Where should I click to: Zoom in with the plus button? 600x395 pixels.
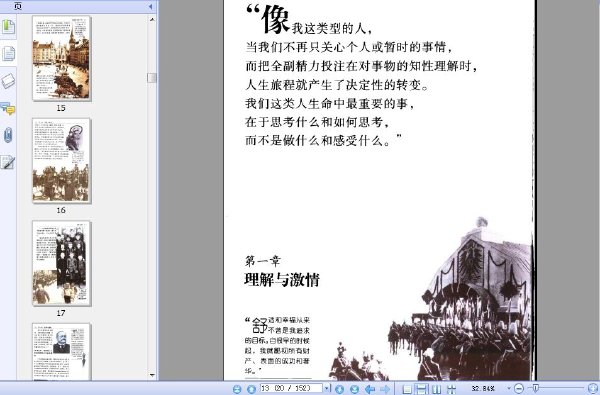pyautogui.click(x=593, y=389)
